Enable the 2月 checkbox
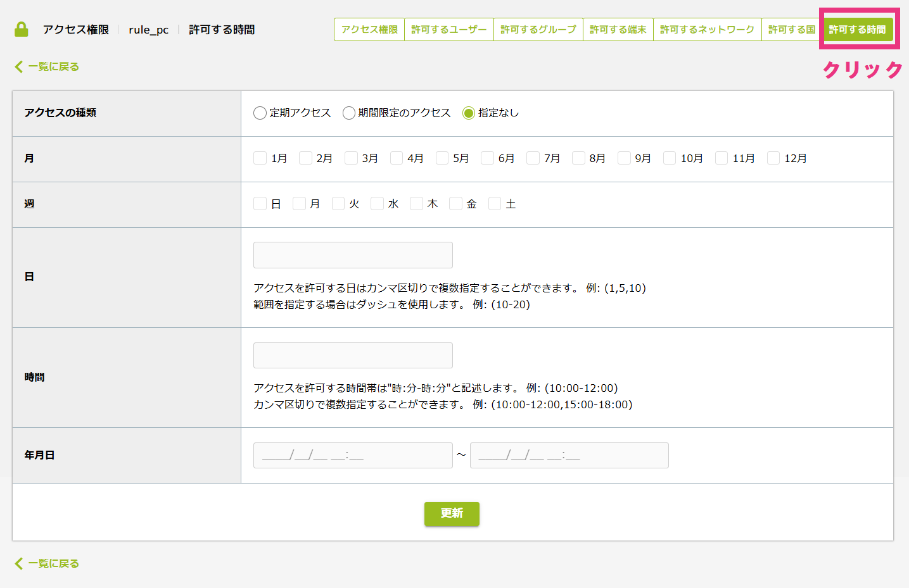909x588 pixels. [x=305, y=158]
